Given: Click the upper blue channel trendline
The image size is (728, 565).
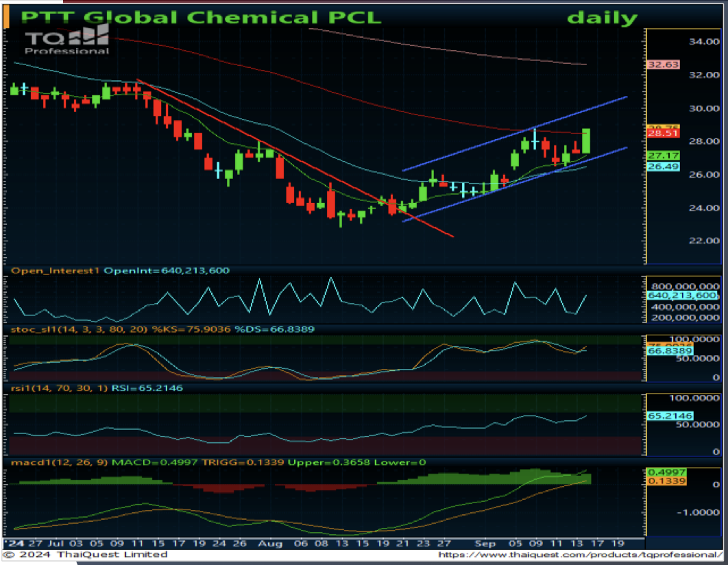Looking at the screenshot, I should click(x=514, y=134).
